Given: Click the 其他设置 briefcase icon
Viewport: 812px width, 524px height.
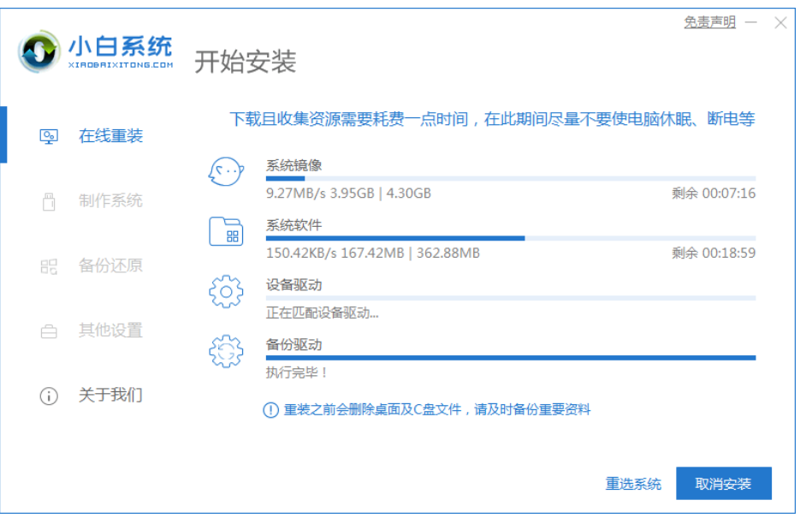Looking at the screenshot, I should pos(49,330).
